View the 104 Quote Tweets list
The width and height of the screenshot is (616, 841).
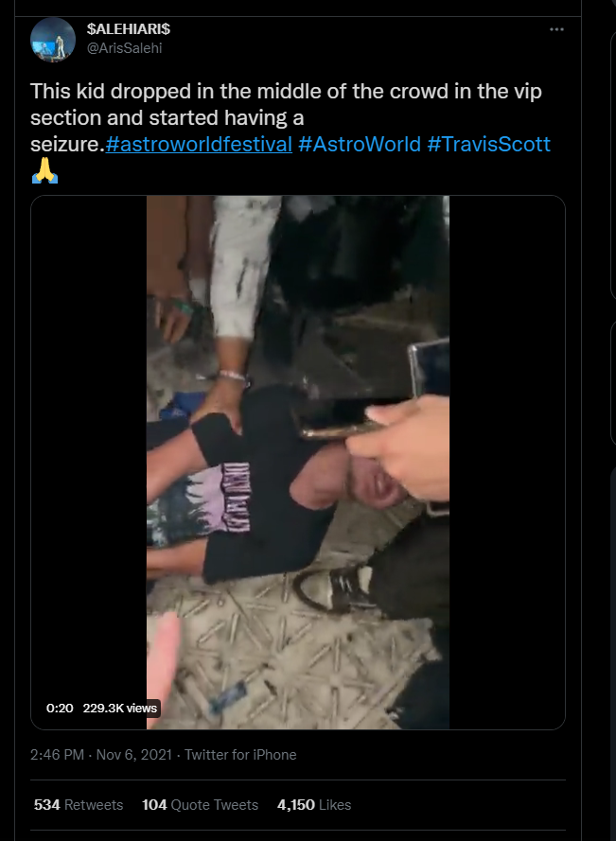click(x=200, y=804)
